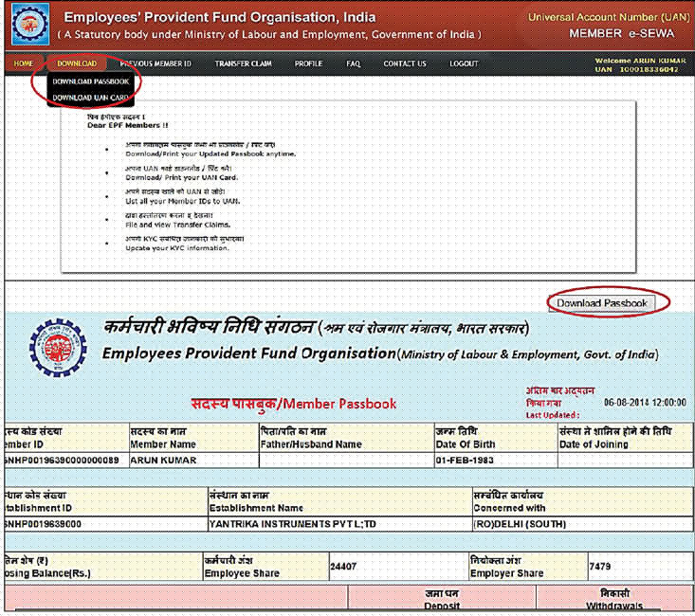Open the Profile menu item
Viewport: 695px width, 616px height.
308,63
